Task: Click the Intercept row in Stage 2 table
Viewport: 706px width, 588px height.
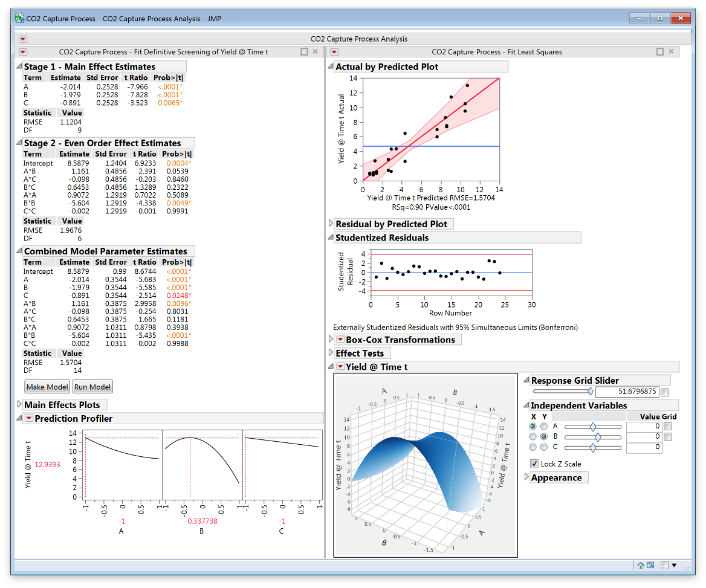Action: (x=107, y=163)
